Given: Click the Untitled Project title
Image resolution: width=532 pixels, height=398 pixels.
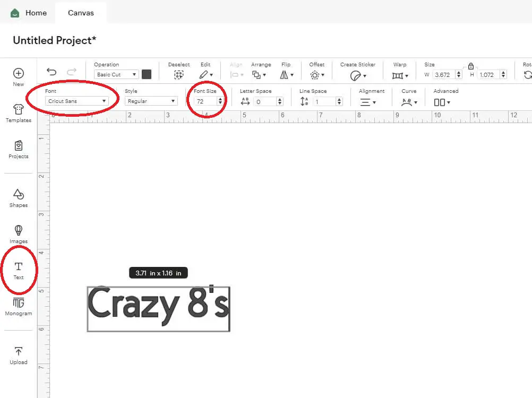Looking at the screenshot, I should click(55, 40).
